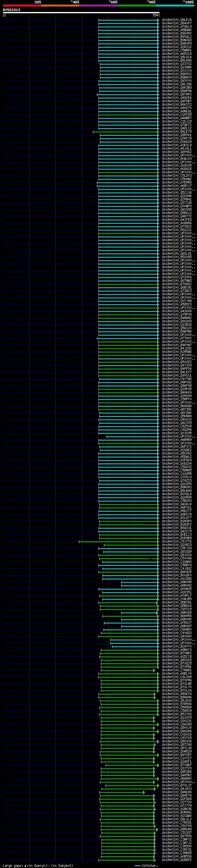The width and height of the screenshot is (197, 868).
Task: Click the shortened green bar for UniRef100_Q4N194
Action: 122,792
